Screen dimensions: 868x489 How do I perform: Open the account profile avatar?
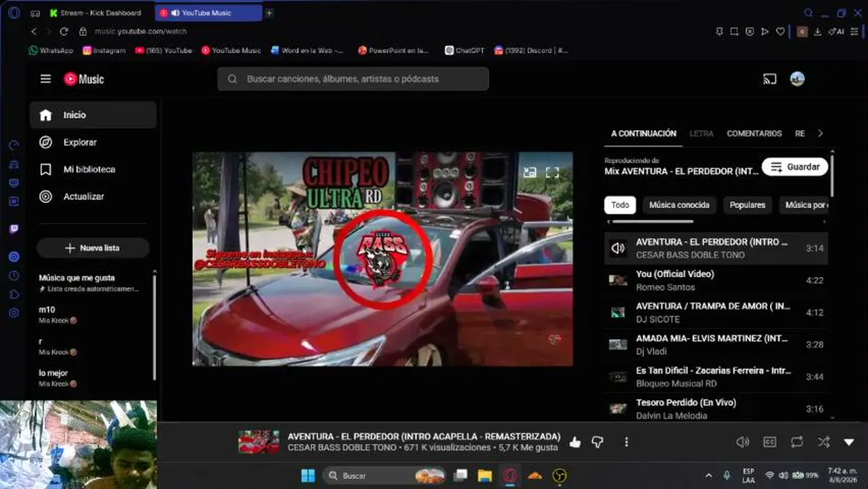tap(797, 79)
